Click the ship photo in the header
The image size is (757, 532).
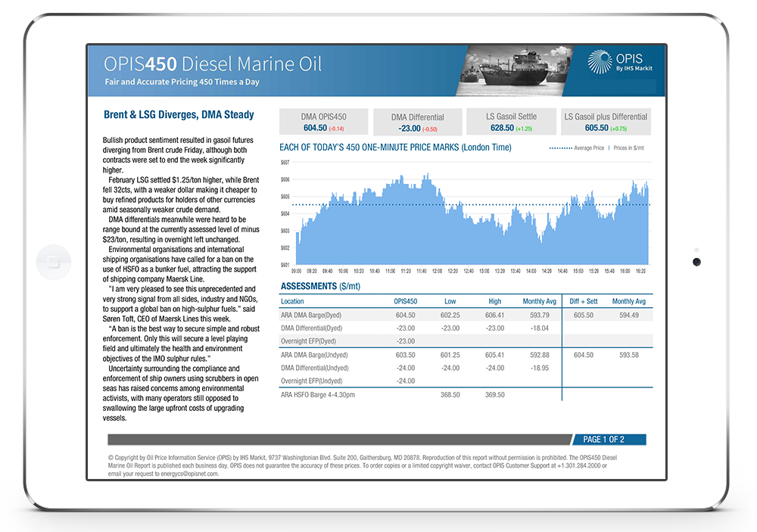click(x=514, y=70)
